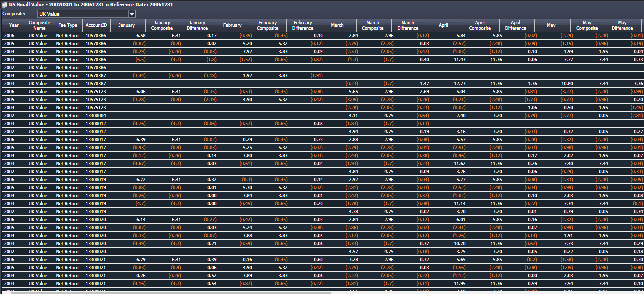644x294 pixels.
Task: Select AccountID cell 13300004
Action: coord(96,116)
